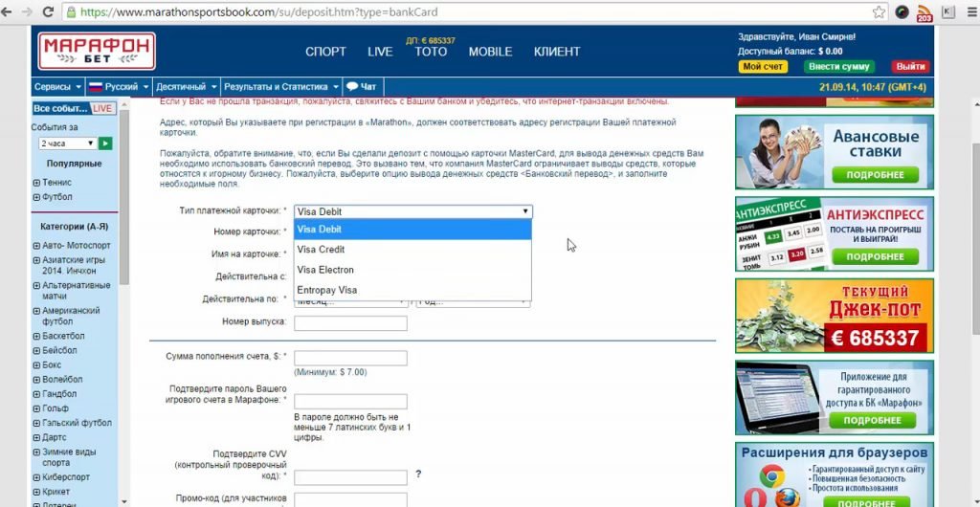Click the dark round extension icon
The height and width of the screenshot is (507, 980).
click(x=902, y=11)
